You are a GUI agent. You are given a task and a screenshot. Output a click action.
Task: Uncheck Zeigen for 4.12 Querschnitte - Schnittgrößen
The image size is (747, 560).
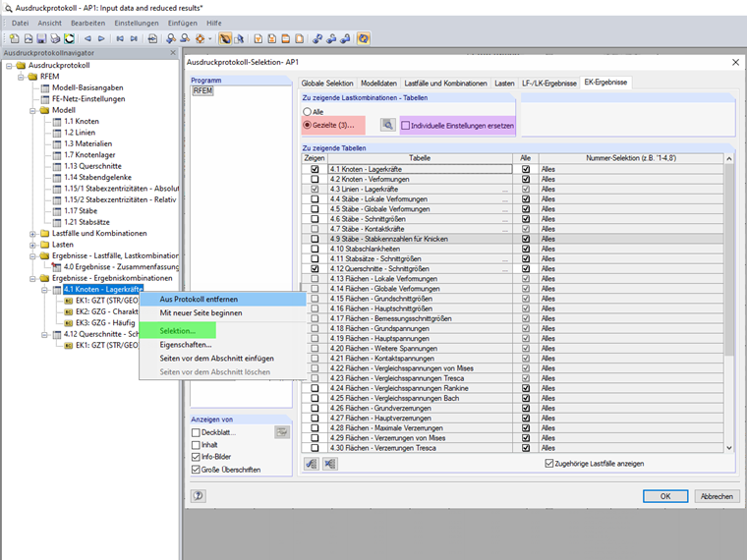[x=315, y=268]
